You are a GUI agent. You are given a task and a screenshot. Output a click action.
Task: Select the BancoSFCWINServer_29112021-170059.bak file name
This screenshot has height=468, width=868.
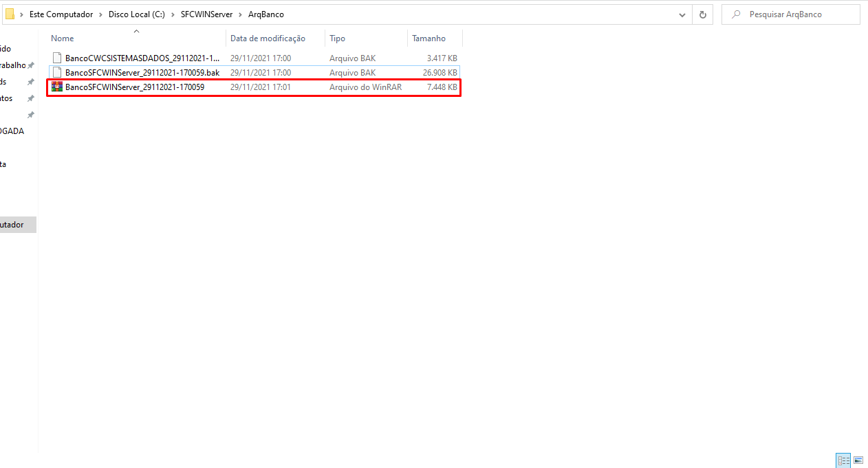142,73
